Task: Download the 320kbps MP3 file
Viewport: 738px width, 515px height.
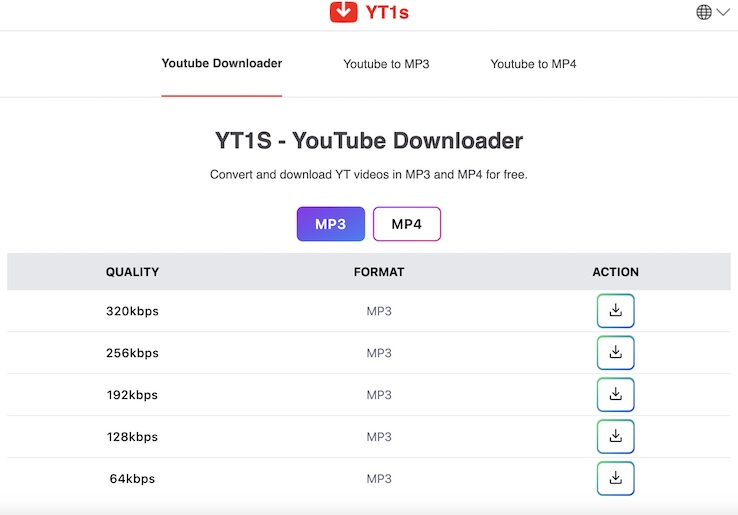Action: tap(615, 311)
